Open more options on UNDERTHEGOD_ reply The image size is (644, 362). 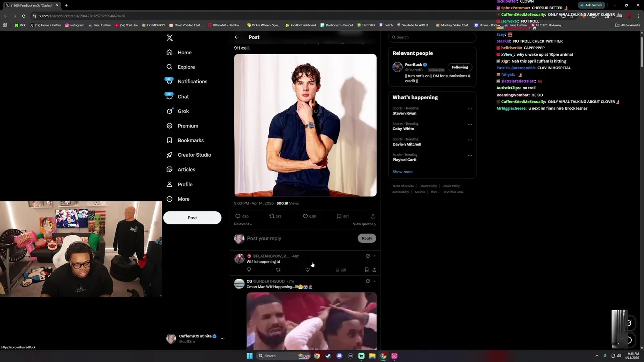click(x=374, y=281)
